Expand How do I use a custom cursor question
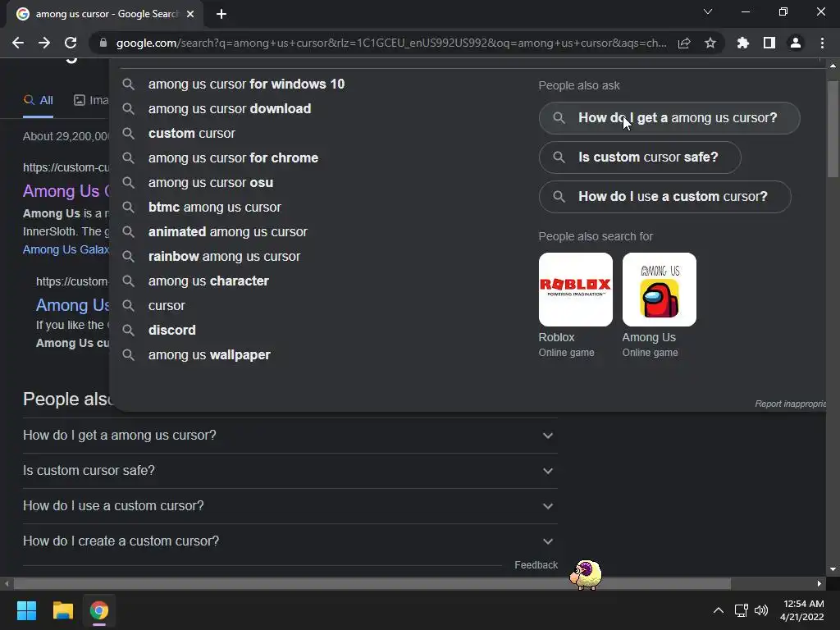This screenshot has height=630, width=840. coord(290,506)
